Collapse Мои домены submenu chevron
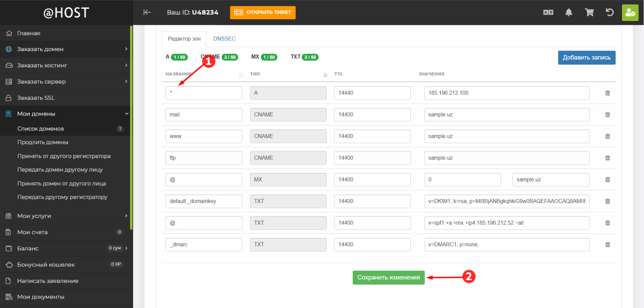The width and height of the screenshot is (644, 308). (x=126, y=114)
